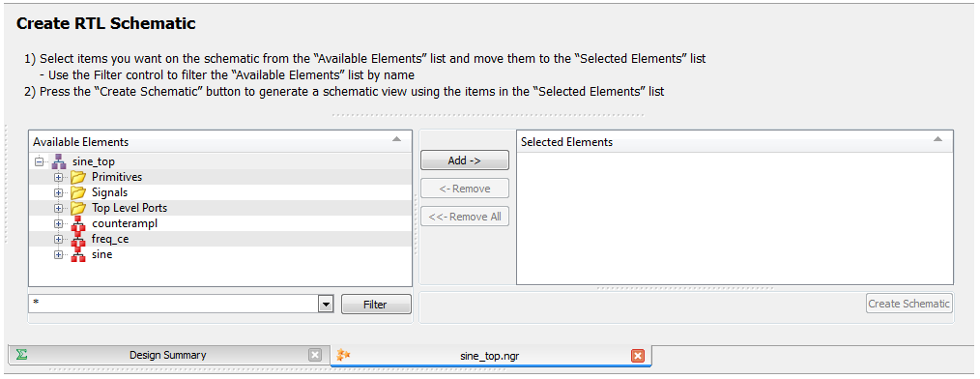This screenshot has width=980, height=379.
Task: Switch to the Design Summary tab
Action: point(167,355)
